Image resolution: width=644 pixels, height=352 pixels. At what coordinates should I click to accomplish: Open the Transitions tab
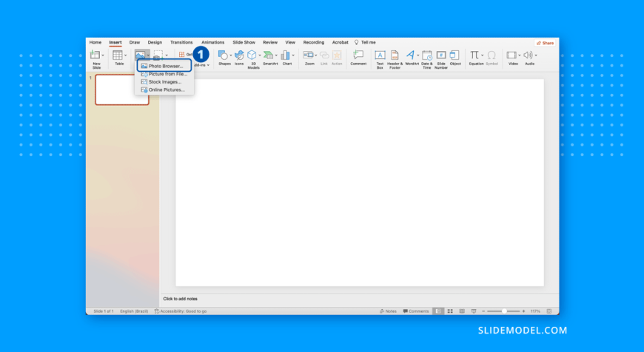tap(181, 42)
